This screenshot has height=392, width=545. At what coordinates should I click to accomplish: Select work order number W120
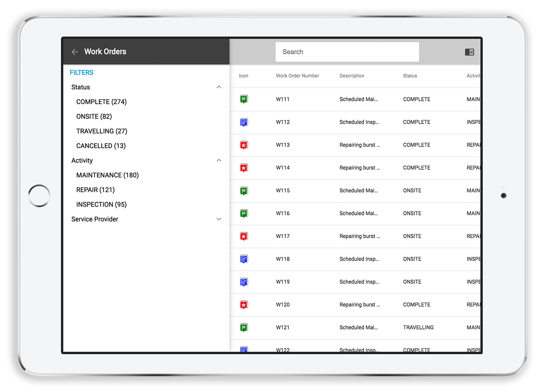click(283, 305)
